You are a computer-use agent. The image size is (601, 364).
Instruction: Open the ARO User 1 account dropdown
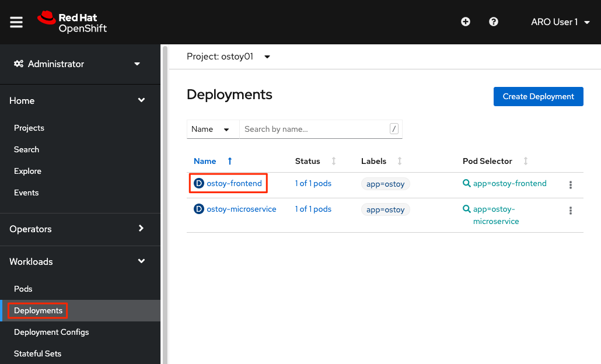tap(560, 22)
